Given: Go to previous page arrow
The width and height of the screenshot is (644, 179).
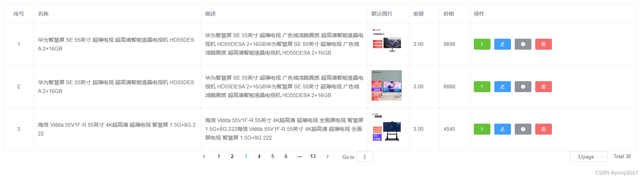Looking at the screenshot, I should [x=204, y=157].
